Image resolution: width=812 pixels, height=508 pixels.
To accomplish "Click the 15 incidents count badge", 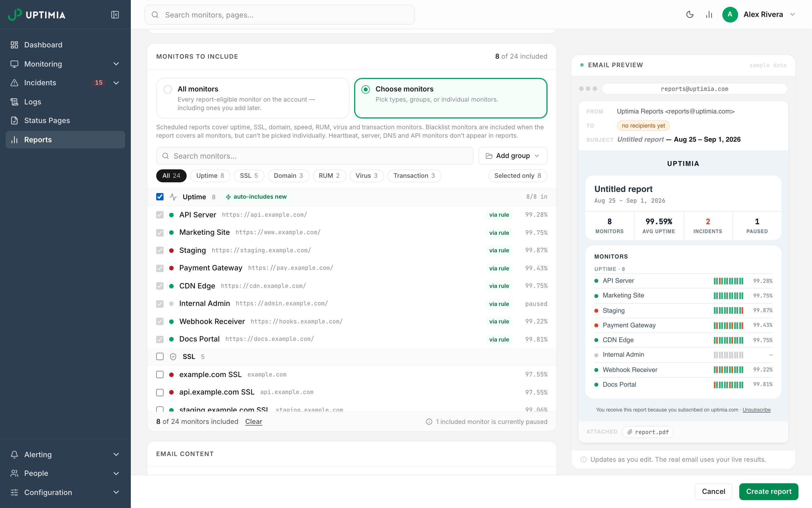I will tap(99, 83).
